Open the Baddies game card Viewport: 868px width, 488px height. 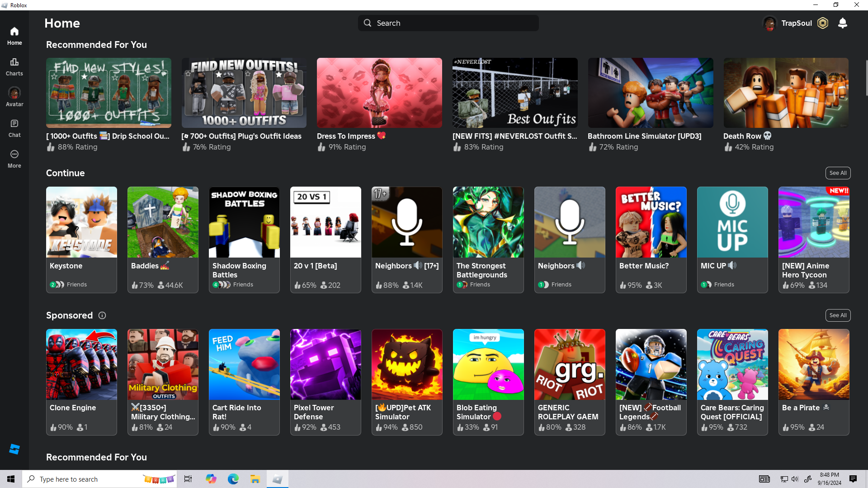[x=163, y=239]
